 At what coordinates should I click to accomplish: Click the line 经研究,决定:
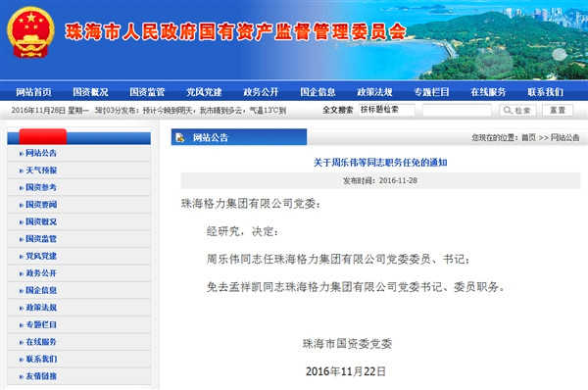[x=243, y=231]
